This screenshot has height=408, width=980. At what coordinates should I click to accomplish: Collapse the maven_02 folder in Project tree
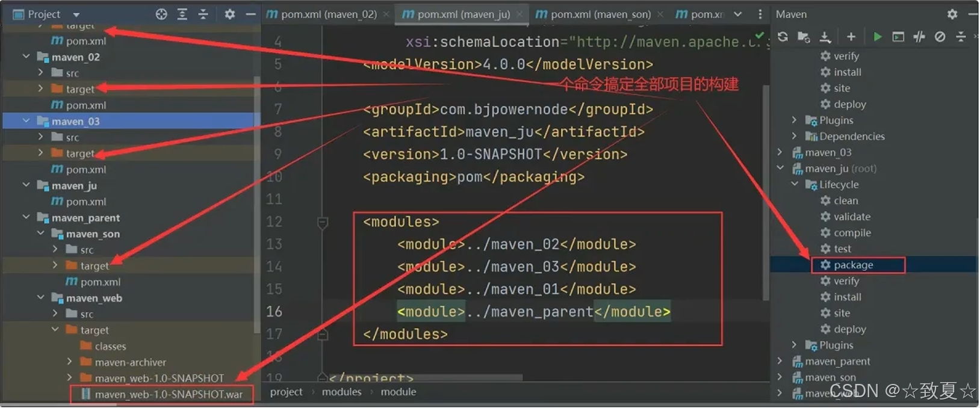pyautogui.click(x=26, y=57)
